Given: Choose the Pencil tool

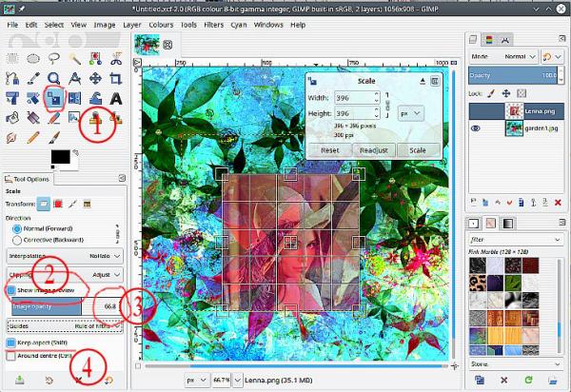Looking at the screenshot, I should click(x=33, y=138).
